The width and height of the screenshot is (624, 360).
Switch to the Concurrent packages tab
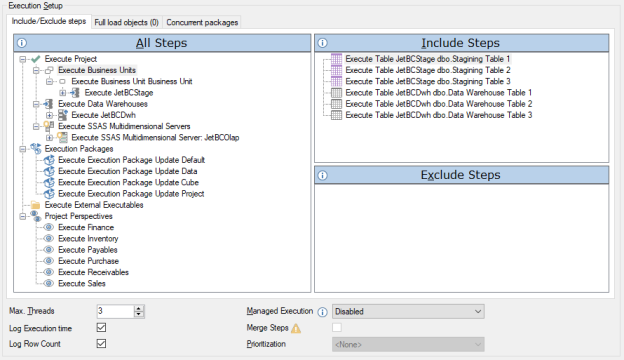(x=202, y=23)
